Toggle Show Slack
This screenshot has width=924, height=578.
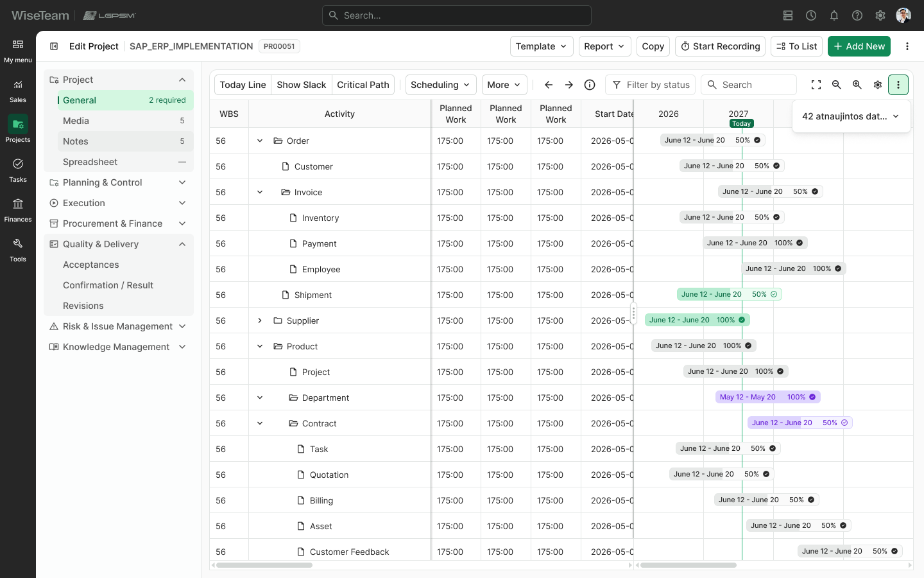tap(302, 85)
